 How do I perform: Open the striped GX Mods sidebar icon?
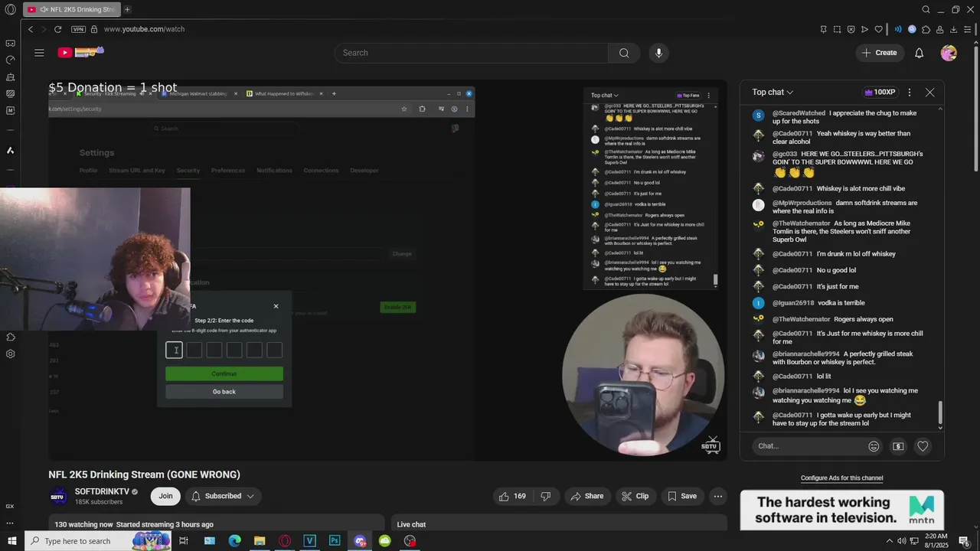10,94
